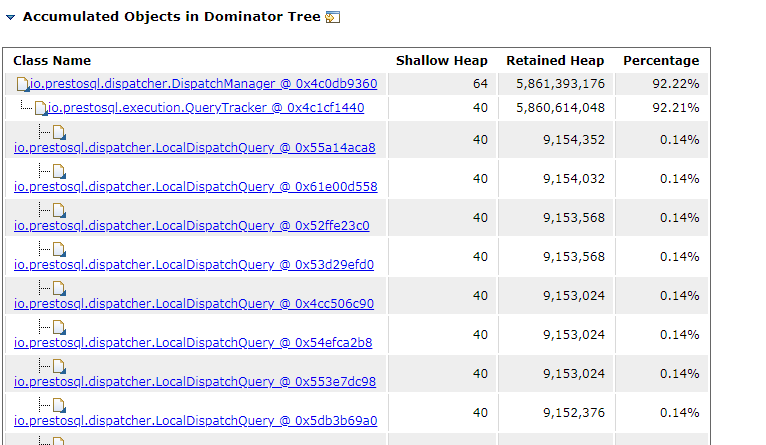Click the object icon next to DispatchManager
This screenshot has width=766, height=445.
(23, 84)
